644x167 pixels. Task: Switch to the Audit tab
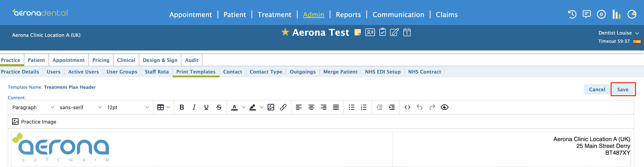[x=192, y=60]
